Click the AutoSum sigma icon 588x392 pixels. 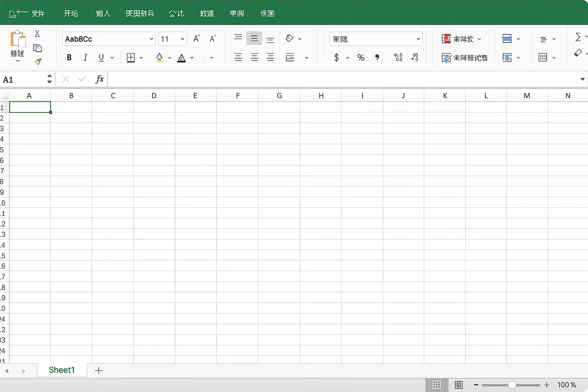point(578,37)
